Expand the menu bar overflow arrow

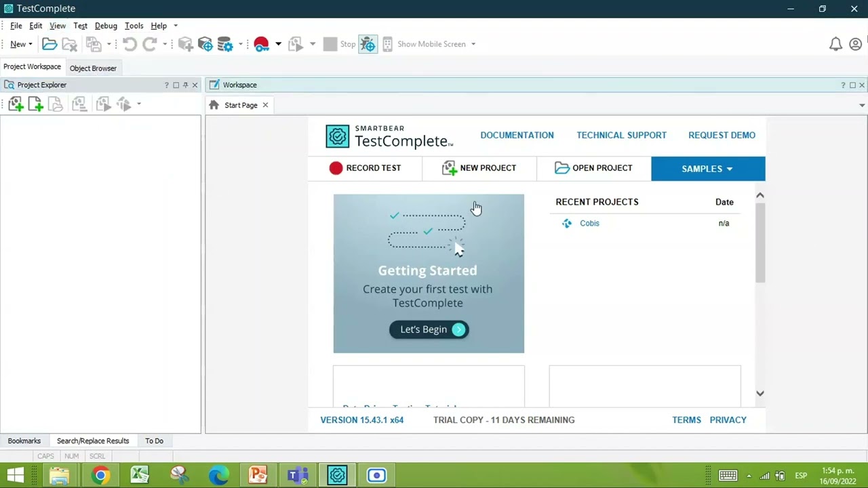point(175,26)
